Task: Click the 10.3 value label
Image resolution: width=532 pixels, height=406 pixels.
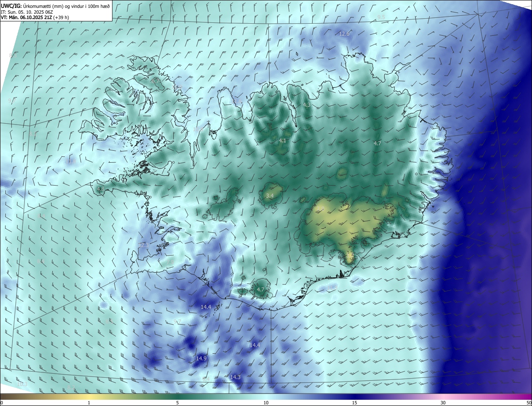Action: (22, 384)
